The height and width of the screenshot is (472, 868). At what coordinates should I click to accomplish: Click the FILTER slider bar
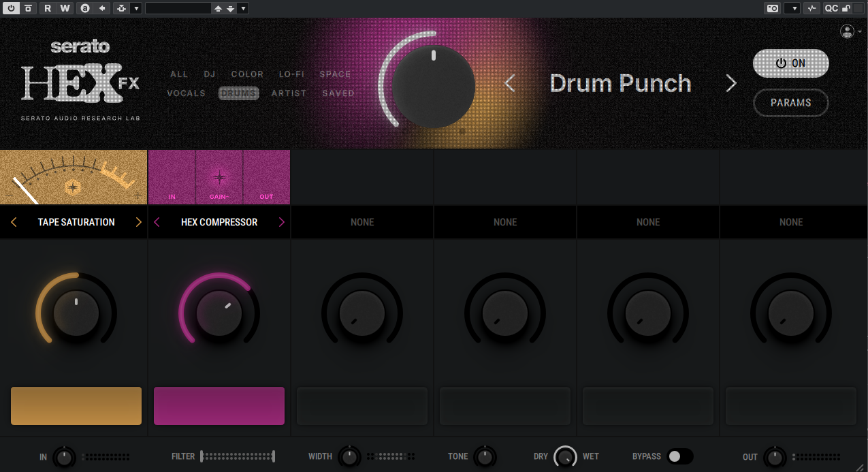(238, 456)
